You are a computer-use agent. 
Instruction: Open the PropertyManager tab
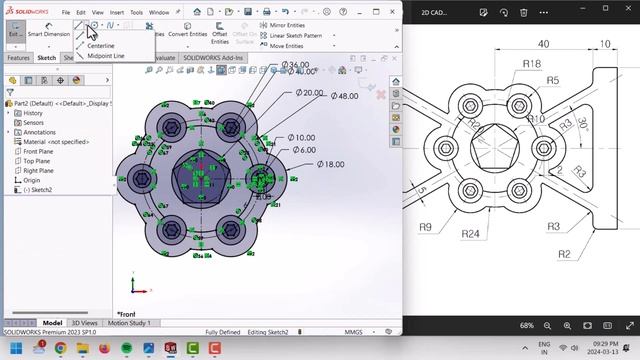click(x=28, y=80)
